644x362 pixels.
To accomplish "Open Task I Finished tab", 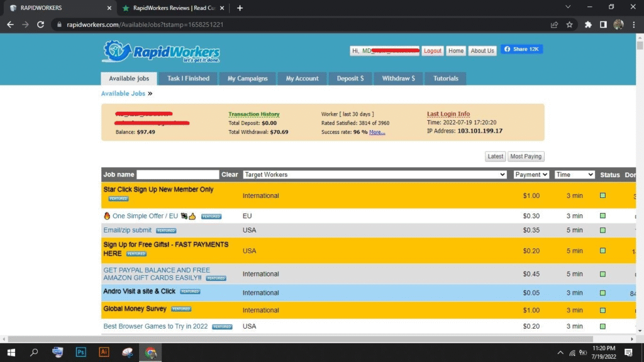I will click(188, 79).
